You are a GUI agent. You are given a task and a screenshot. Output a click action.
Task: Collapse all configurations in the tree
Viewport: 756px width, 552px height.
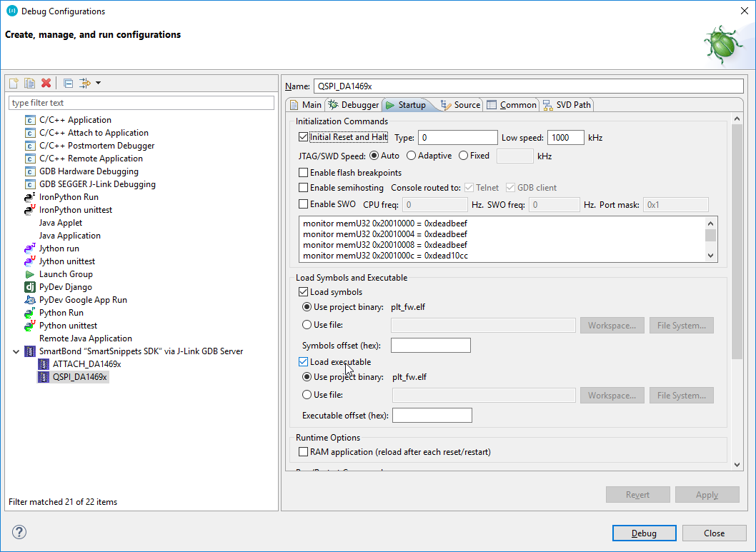[x=68, y=83]
